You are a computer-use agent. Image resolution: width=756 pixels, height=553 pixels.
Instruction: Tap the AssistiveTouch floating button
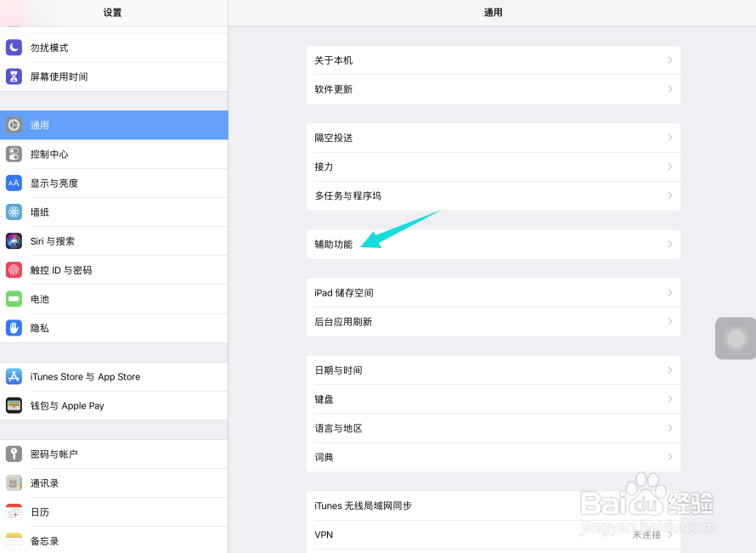coord(734,337)
